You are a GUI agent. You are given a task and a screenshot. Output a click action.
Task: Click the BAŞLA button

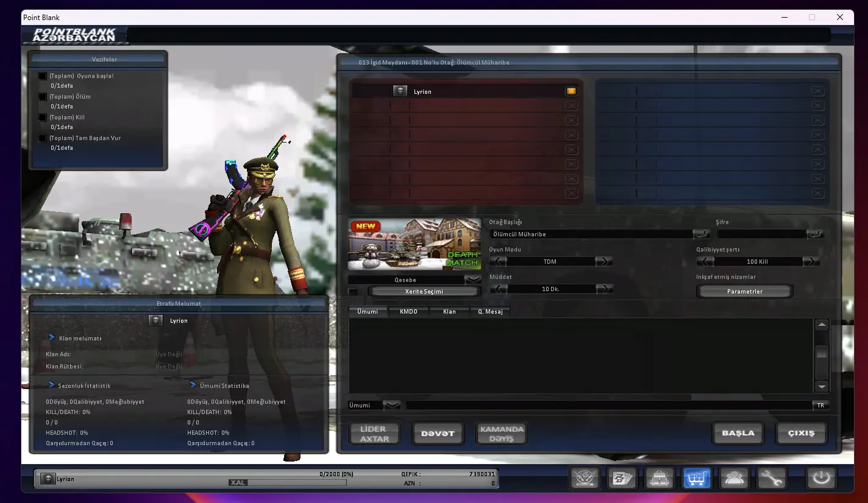tap(738, 433)
